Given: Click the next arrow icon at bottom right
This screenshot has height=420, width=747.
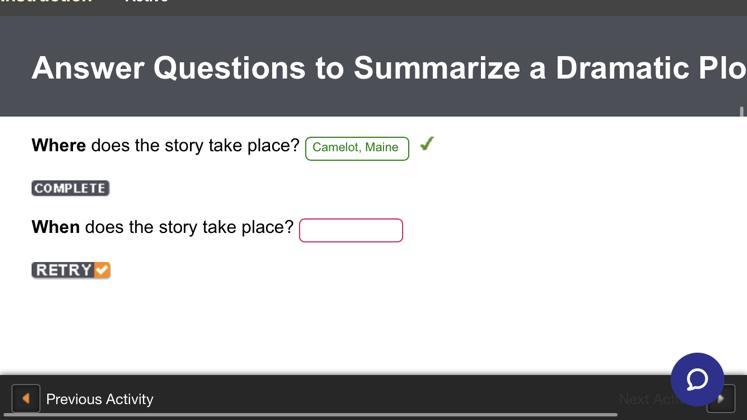Looking at the screenshot, I should pos(721,399).
